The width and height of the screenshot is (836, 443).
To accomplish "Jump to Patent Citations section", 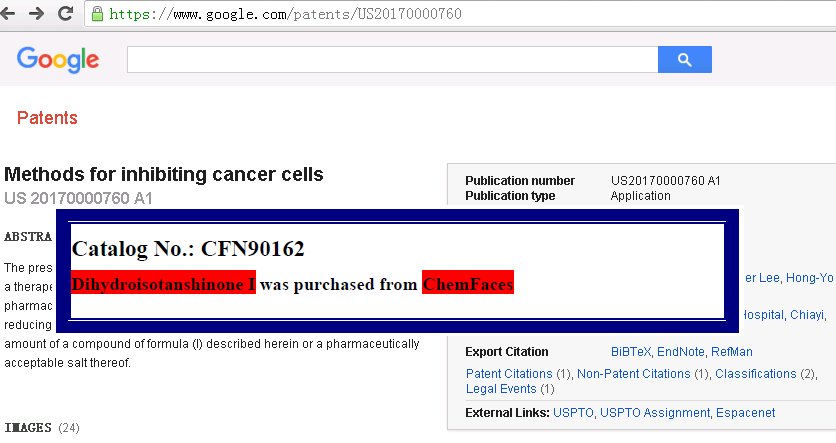I will point(509,374).
